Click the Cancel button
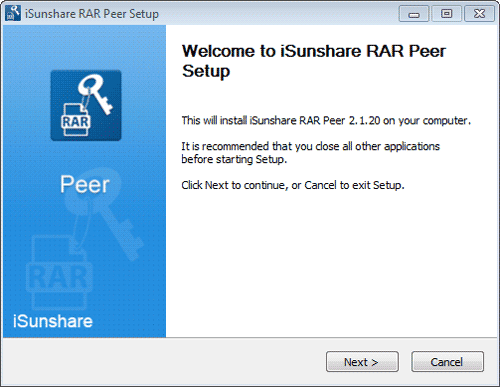This screenshot has height=387, width=500. (447, 361)
